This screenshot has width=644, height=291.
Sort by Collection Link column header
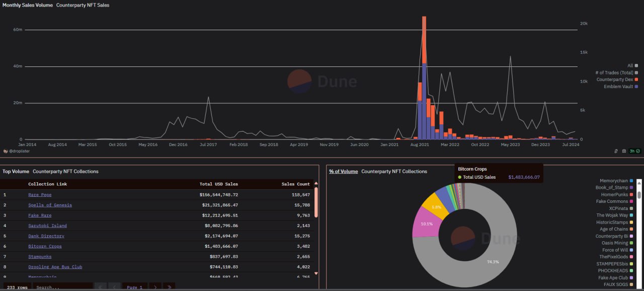(48, 184)
